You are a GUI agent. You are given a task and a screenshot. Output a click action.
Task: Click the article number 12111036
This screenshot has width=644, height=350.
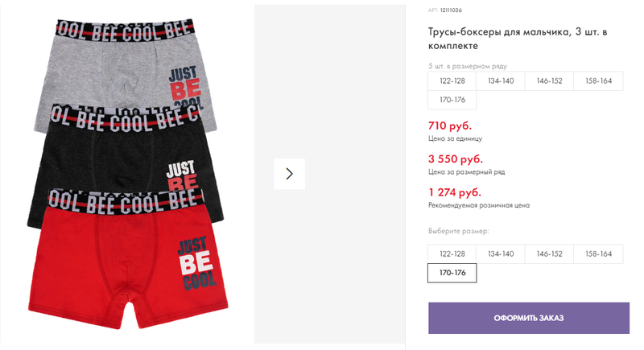pyautogui.click(x=451, y=10)
